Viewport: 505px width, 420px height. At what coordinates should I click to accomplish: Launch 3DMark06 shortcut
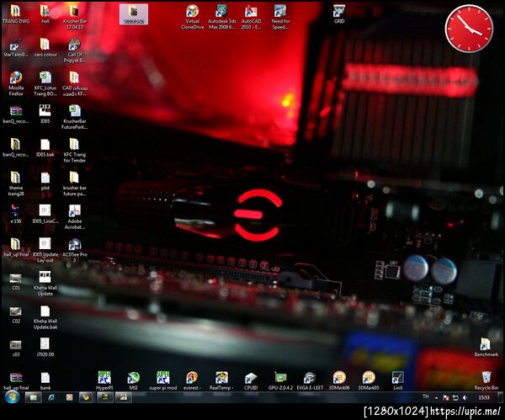pyautogui.click(x=339, y=380)
